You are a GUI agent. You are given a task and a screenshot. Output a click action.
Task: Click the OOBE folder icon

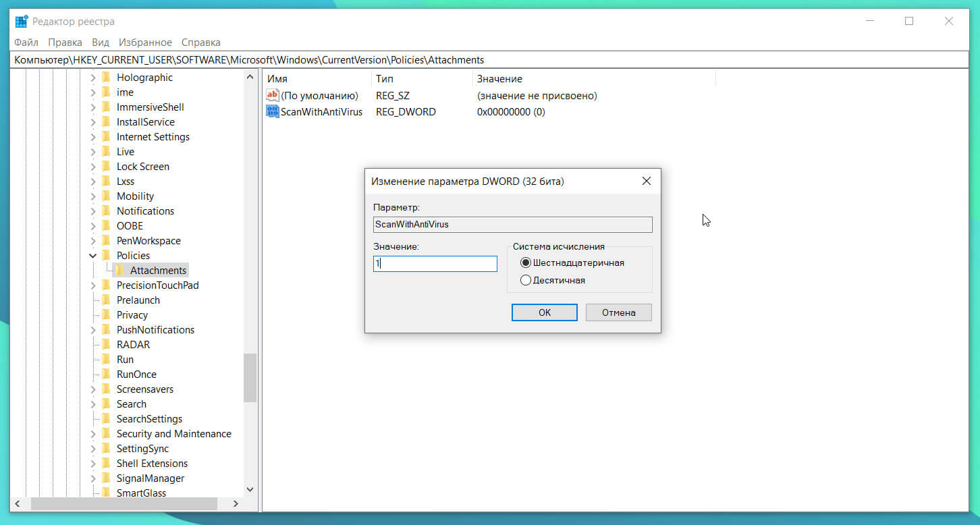[106, 225]
